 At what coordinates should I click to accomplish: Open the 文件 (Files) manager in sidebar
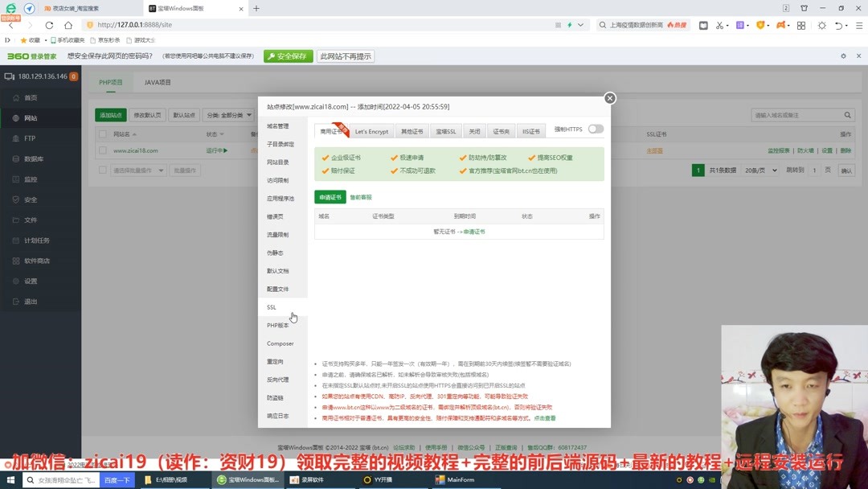coord(32,219)
